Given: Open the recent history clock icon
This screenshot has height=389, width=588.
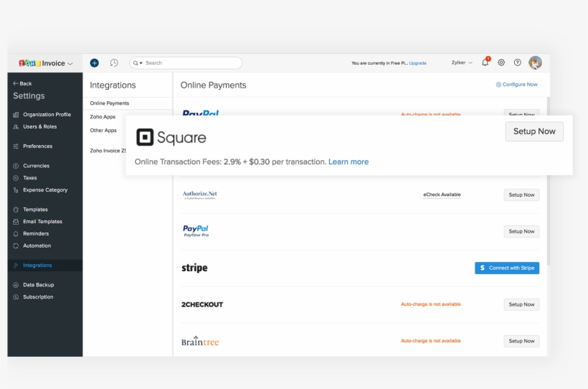Looking at the screenshot, I should pos(114,62).
